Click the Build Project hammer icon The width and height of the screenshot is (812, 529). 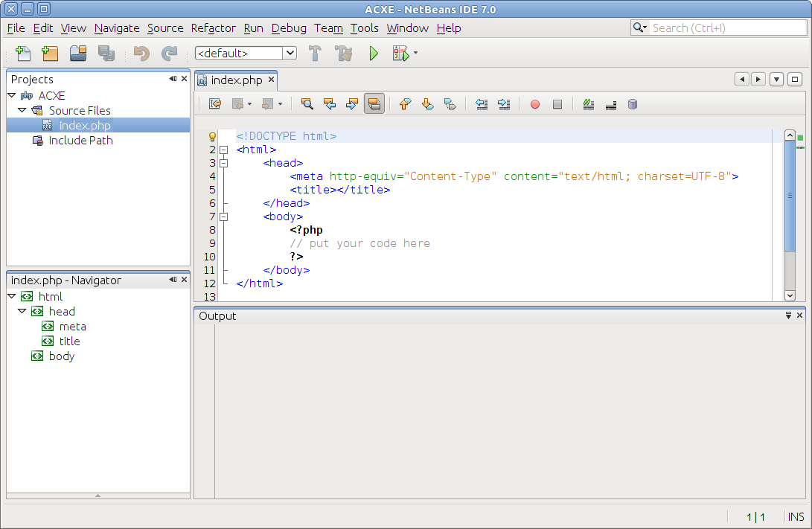pyautogui.click(x=315, y=54)
